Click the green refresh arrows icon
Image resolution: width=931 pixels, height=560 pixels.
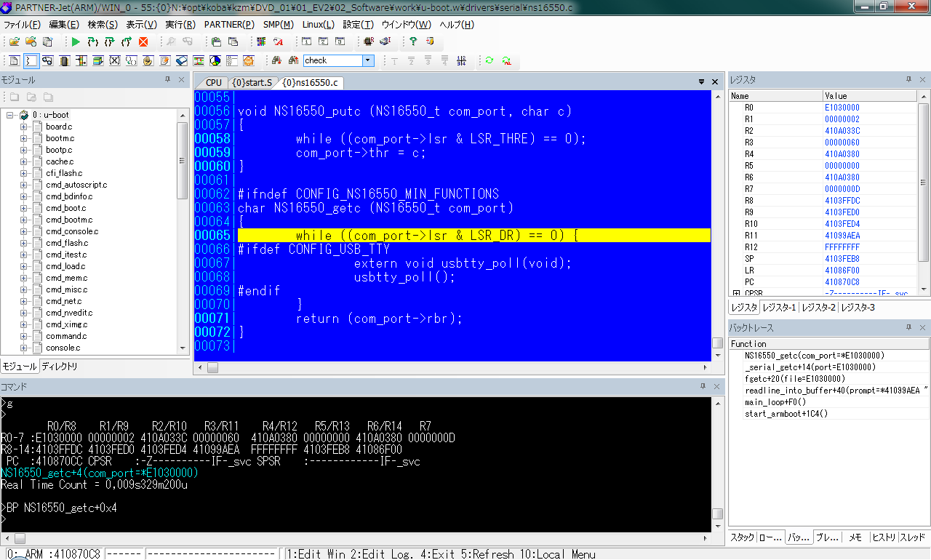[x=490, y=61]
